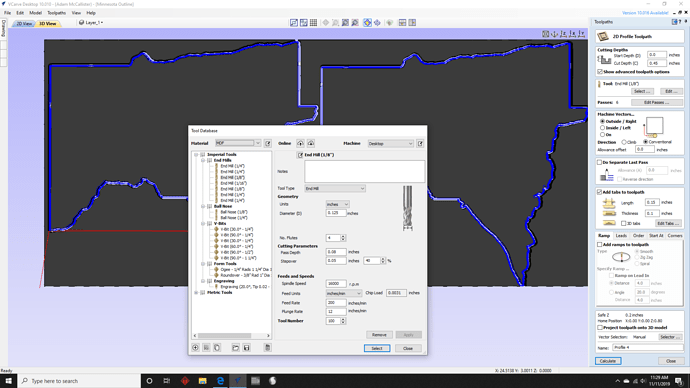
Task: Click the grid snap icon in view toolbar
Action: 313,22
